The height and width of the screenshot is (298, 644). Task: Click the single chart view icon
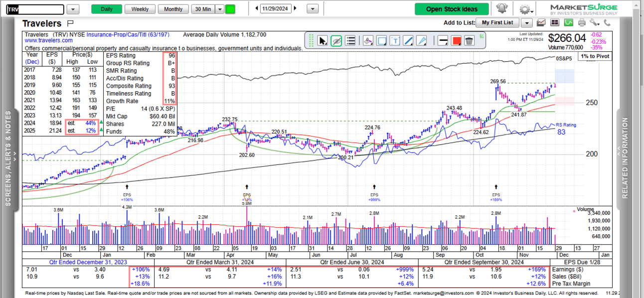541,22
